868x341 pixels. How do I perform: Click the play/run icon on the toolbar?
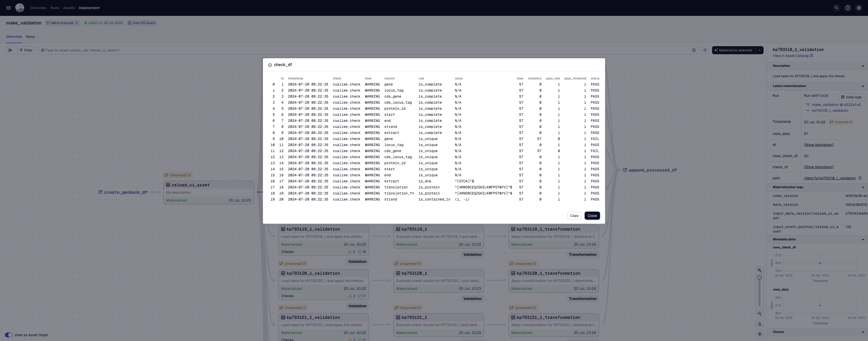(x=10, y=50)
